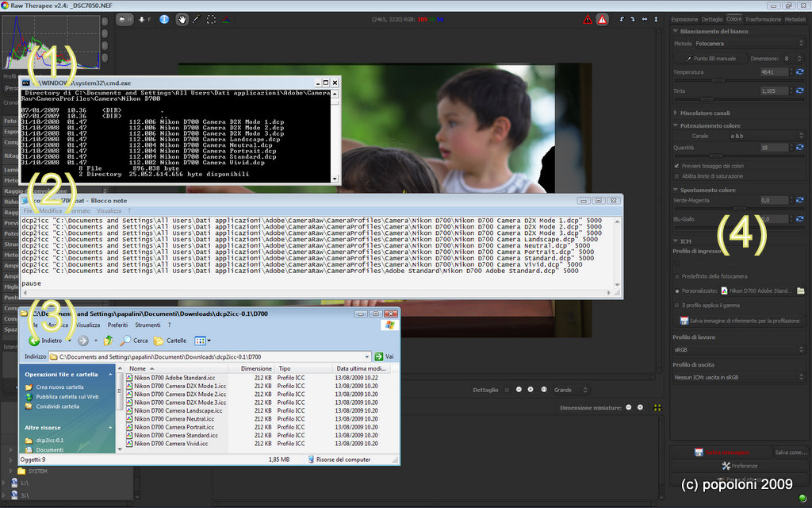Open Preferenze button
The image size is (812, 508).
(x=740, y=466)
